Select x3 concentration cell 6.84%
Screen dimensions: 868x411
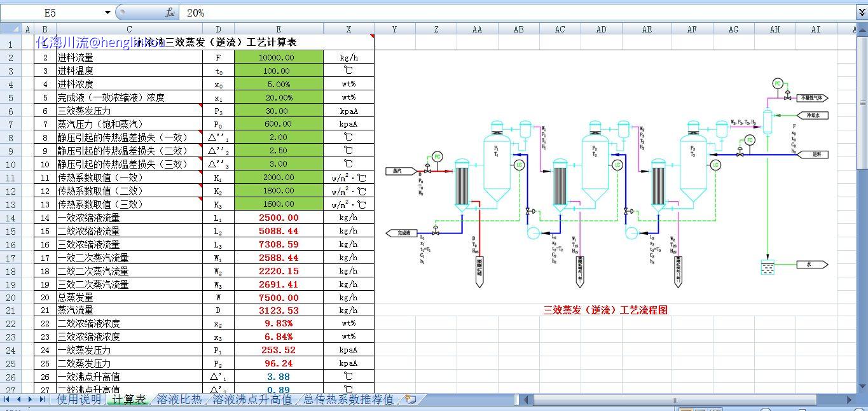[279, 337]
